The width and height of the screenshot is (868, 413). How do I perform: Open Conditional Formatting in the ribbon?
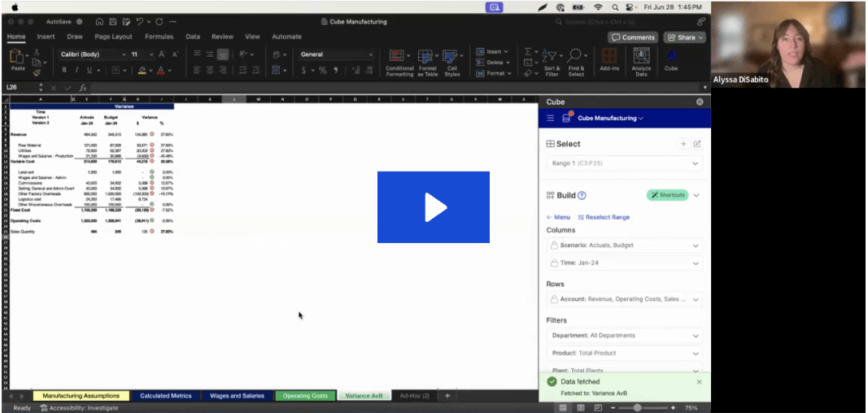pyautogui.click(x=399, y=62)
